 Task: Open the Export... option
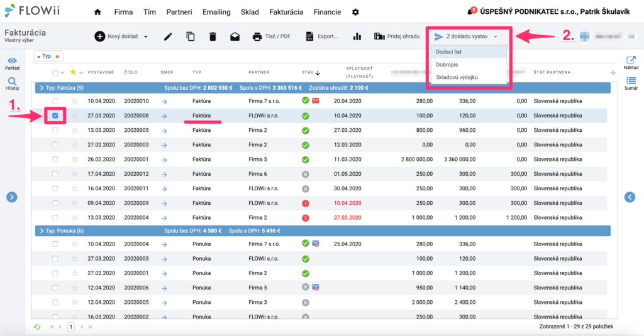(x=321, y=36)
